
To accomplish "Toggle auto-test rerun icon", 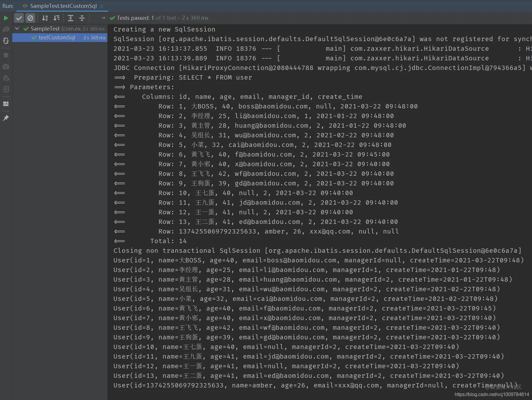I will [6, 41].
